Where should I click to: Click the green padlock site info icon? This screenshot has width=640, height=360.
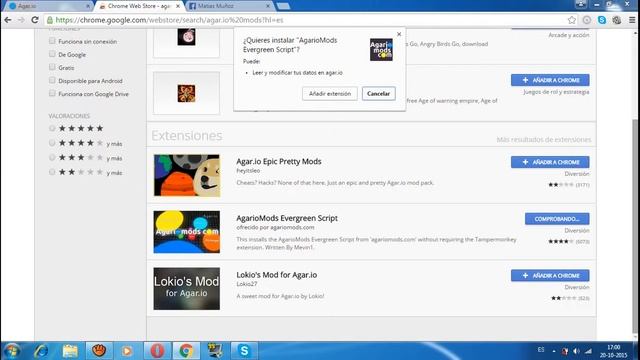click(49, 20)
